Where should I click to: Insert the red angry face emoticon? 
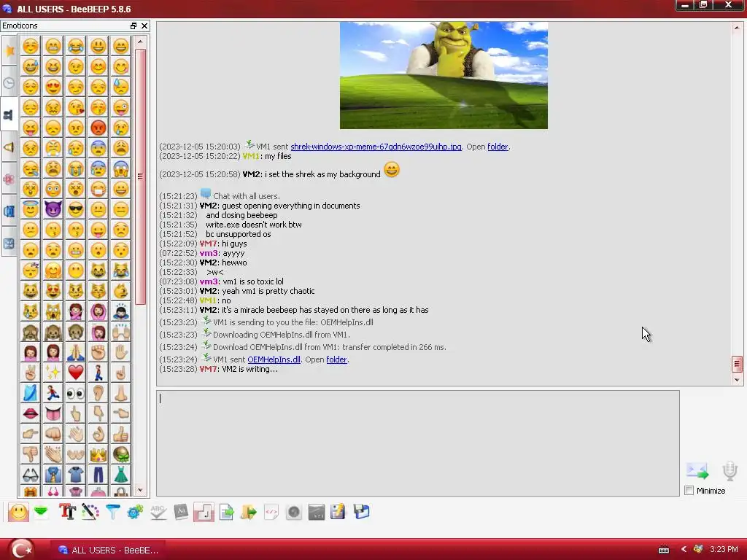point(98,128)
